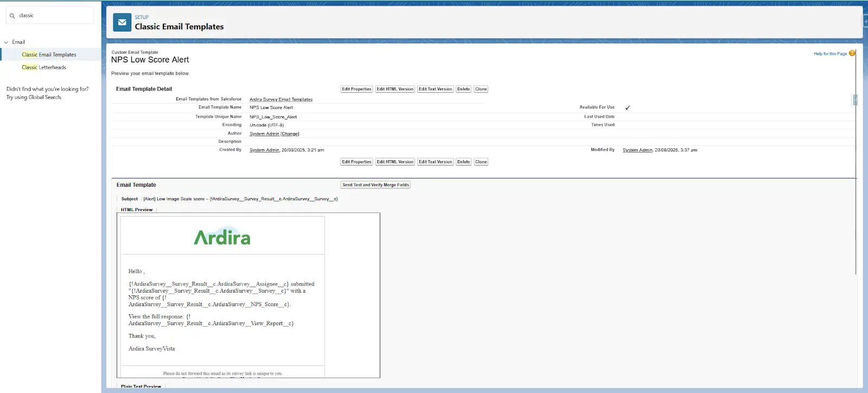Open System Admin link in the Author row
This screenshot has width=868, height=393.
coord(264,134)
